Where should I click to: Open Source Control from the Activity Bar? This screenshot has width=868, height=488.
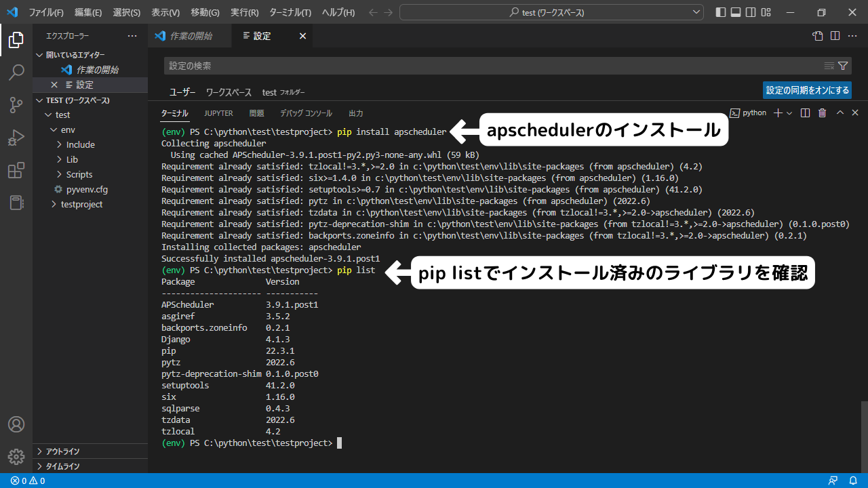tap(16, 105)
